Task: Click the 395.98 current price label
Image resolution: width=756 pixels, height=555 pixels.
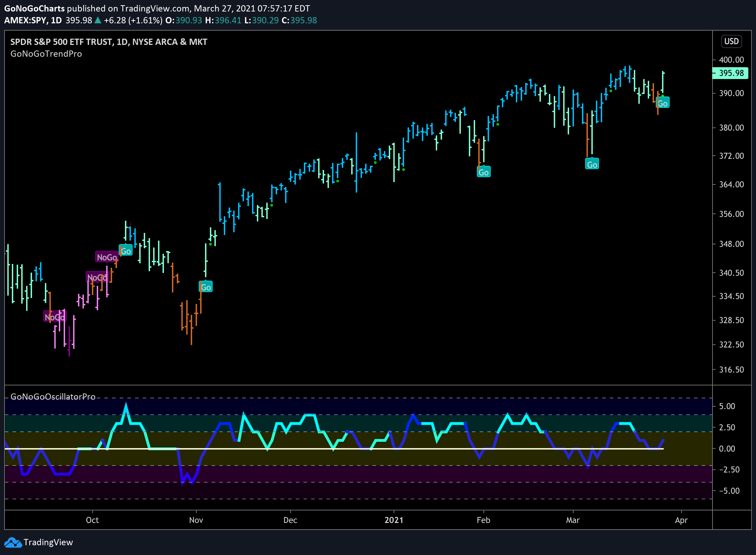Action: [x=730, y=73]
